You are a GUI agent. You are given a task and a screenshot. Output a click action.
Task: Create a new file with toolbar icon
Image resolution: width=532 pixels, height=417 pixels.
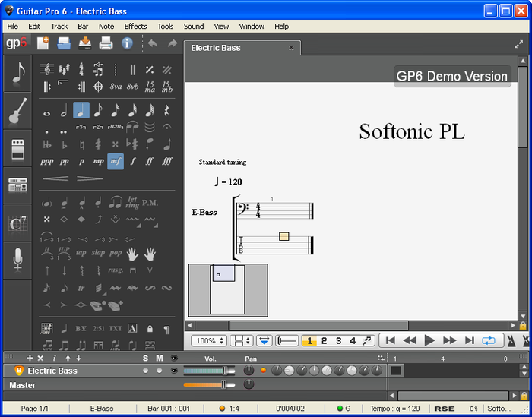[43, 43]
